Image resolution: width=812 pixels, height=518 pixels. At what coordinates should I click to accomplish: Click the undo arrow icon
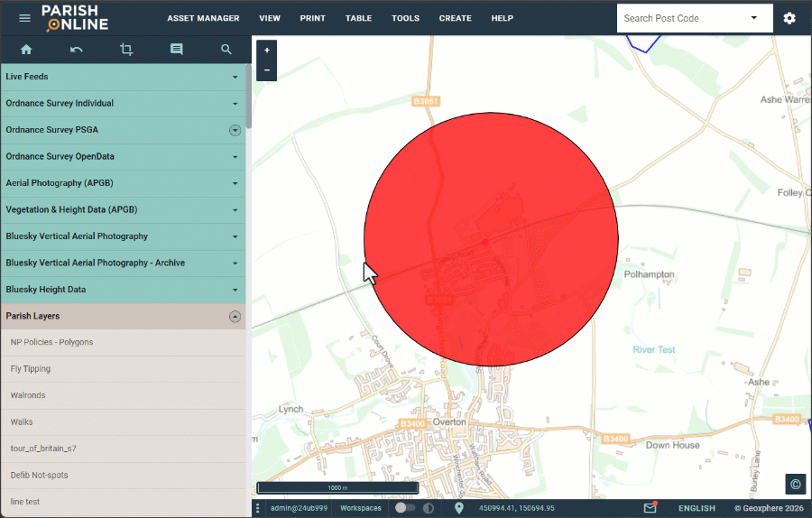pos(77,50)
